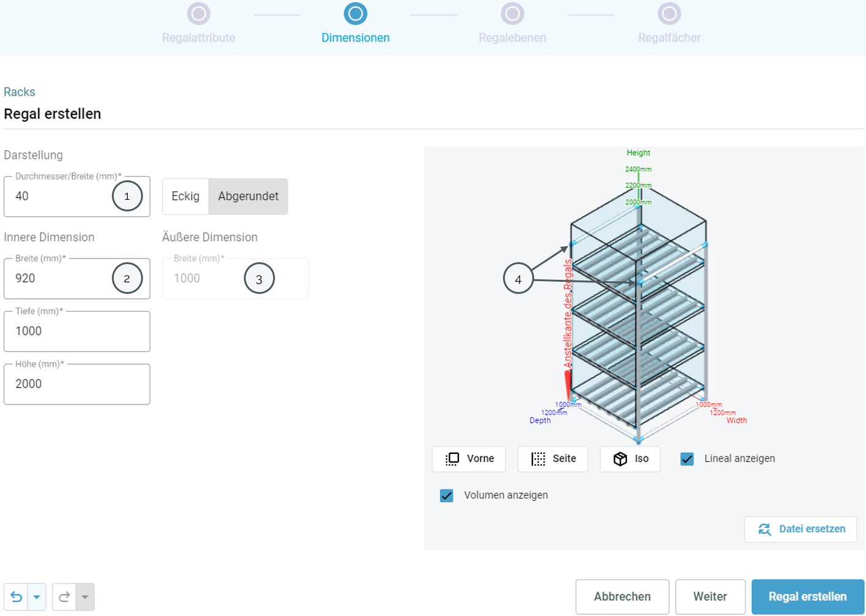Image resolution: width=866 pixels, height=616 pixels.
Task: Click the undo arrow icon
Action: pos(17,597)
